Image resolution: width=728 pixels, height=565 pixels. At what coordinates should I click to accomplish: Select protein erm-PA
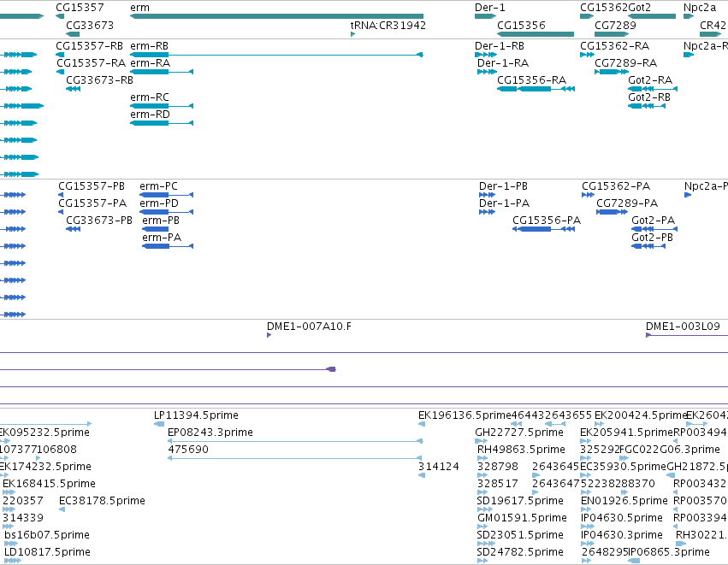coord(162,238)
